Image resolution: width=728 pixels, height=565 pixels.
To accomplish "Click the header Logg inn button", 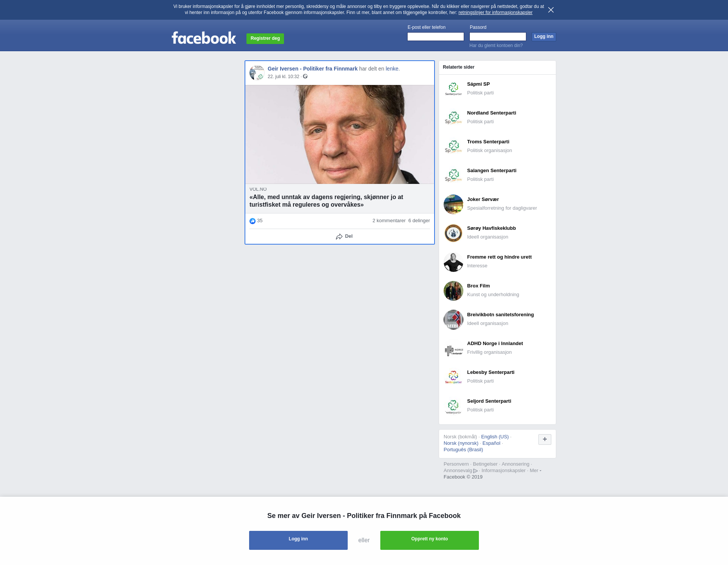I will click(544, 36).
